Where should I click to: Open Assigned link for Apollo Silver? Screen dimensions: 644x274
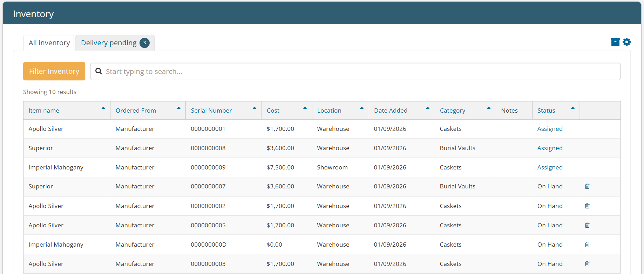click(550, 129)
